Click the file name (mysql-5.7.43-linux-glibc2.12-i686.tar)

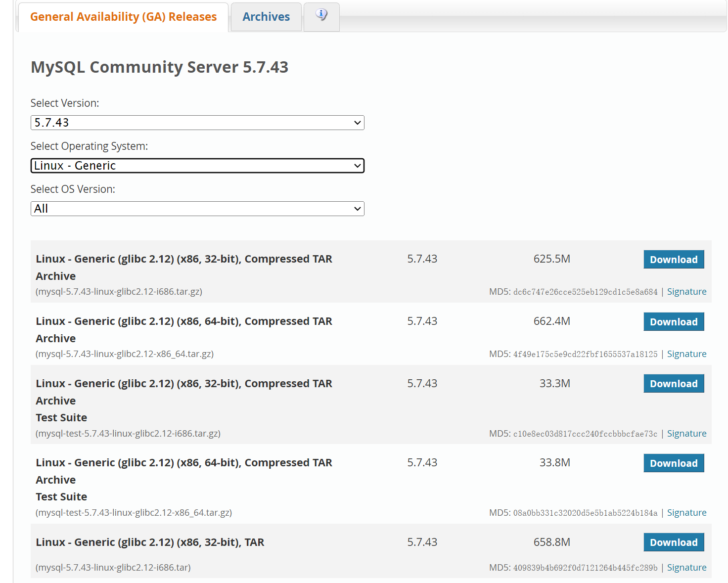coord(113,568)
